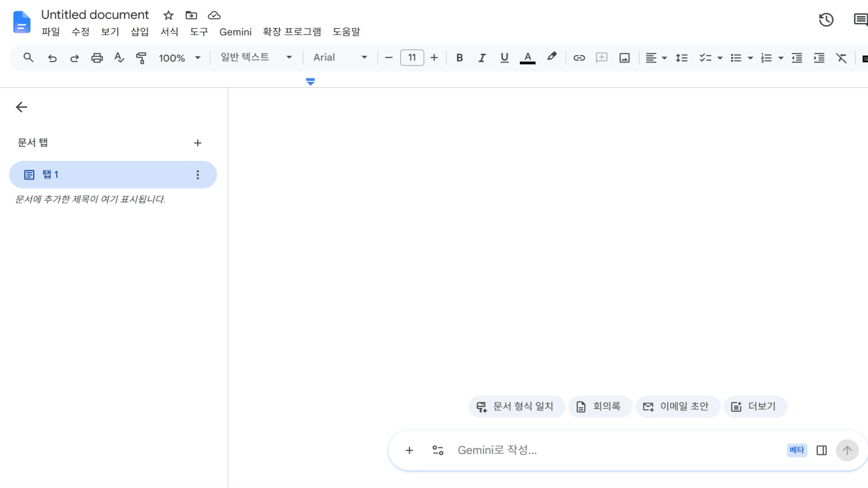The image size is (868, 488).
Task: Open the highlight color picker
Action: [552, 57]
